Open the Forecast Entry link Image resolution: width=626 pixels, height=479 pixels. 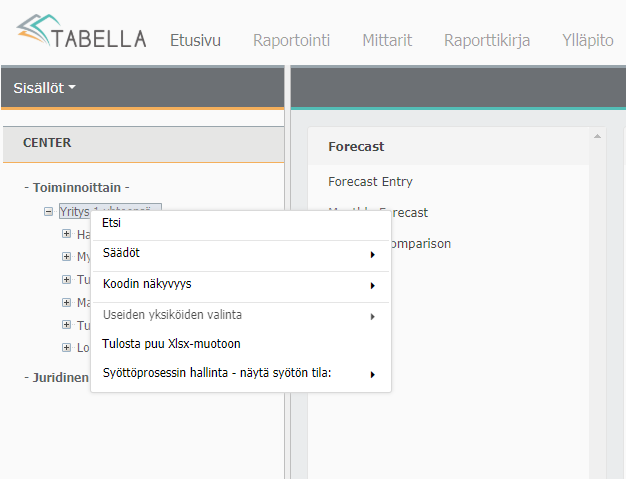(x=370, y=182)
